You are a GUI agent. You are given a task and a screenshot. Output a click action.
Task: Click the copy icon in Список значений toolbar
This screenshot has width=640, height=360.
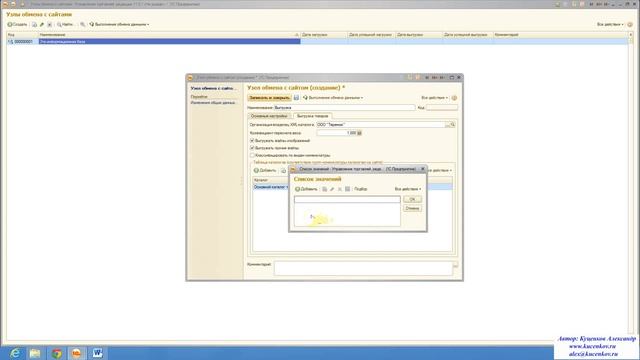(324, 189)
